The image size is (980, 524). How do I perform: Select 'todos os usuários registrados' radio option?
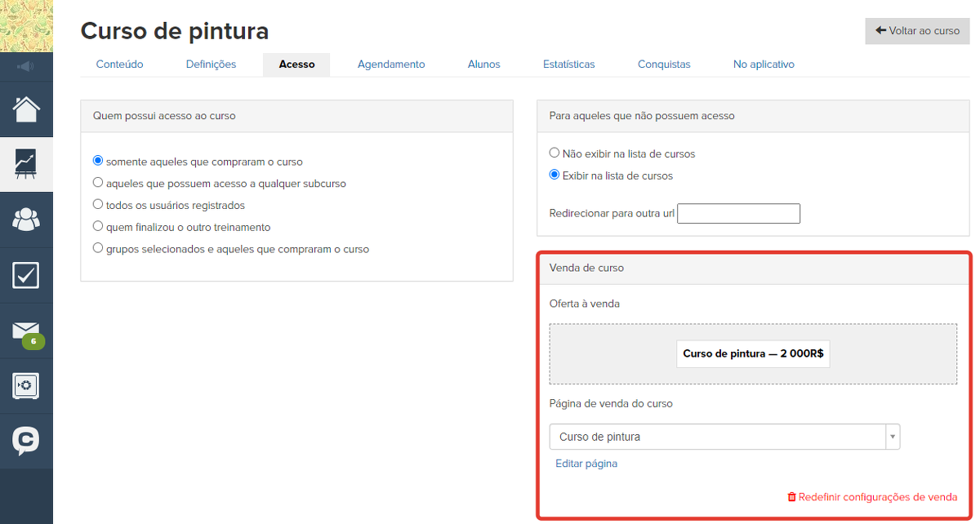tap(99, 205)
